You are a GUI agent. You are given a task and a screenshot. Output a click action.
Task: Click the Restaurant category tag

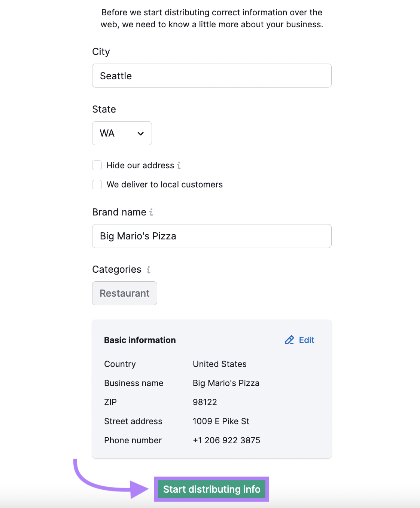coord(124,293)
